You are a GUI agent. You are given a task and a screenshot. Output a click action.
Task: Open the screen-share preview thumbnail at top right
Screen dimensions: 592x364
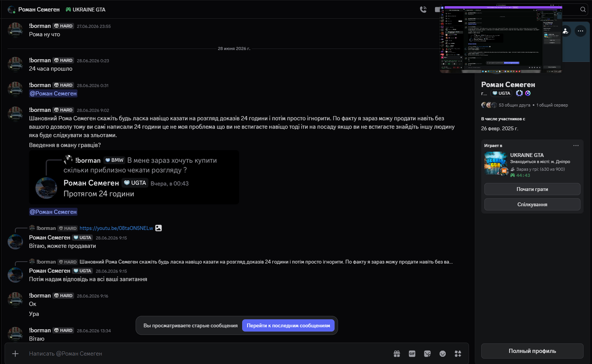point(501,38)
